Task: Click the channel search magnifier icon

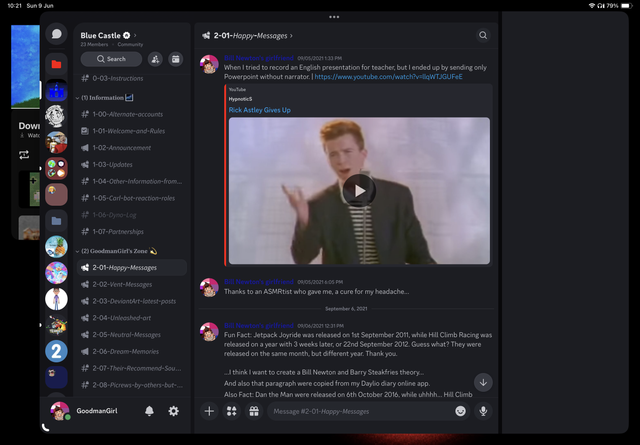Action: [x=483, y=36]
